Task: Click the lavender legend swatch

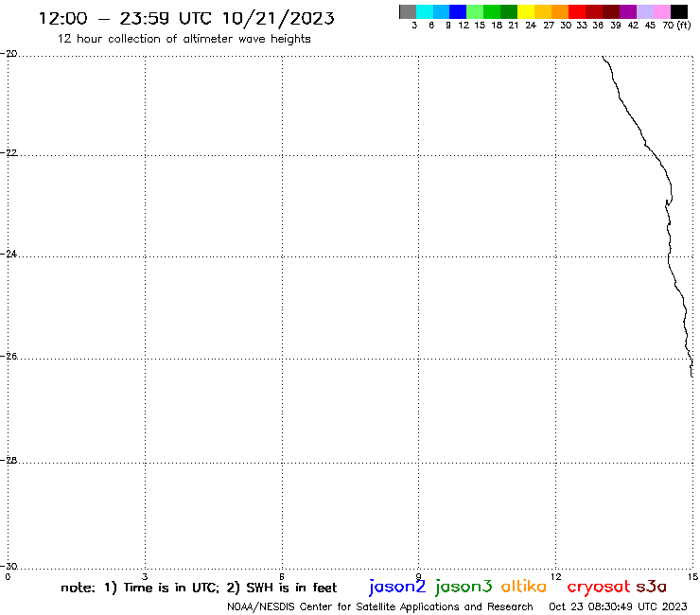Action: click(x=645, y=11)
